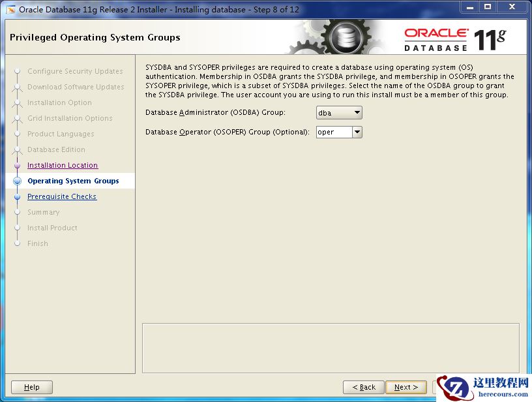Click the Oracle installer title bar icon
532x402 pixels.
tap(11, 10)
